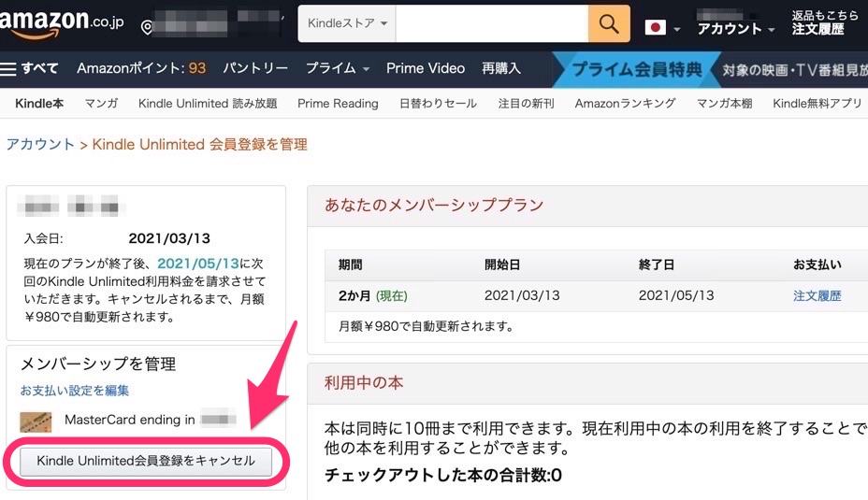This screenshot has width=868, height=500.
Task: Open 日替わりセール tab
Action: pos(438,104)
